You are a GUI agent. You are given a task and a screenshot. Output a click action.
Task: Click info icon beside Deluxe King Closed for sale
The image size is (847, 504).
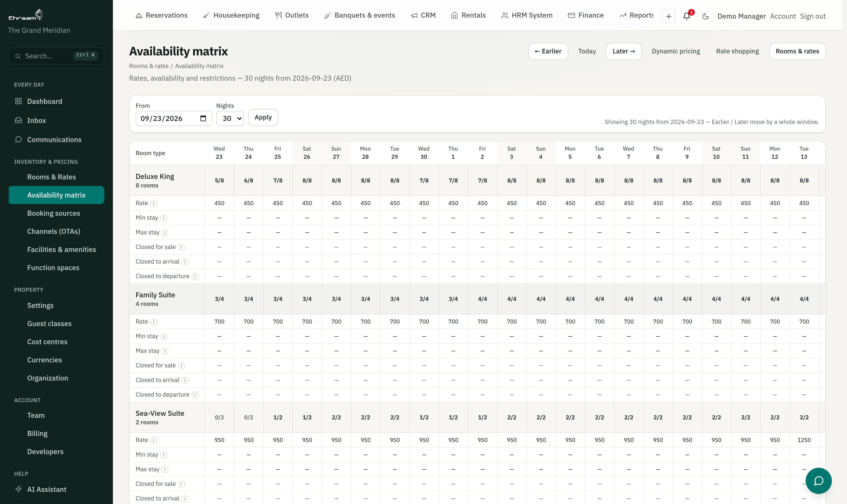pos(181,247)
